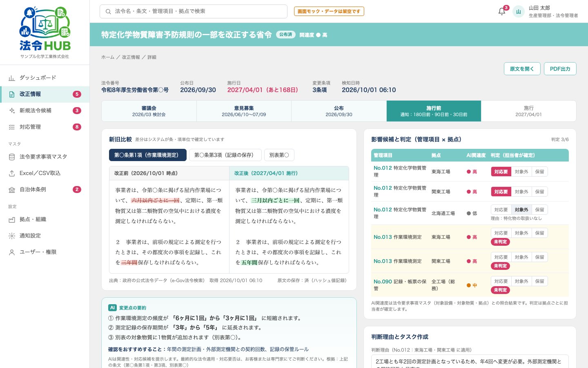Click the 公布済 status badge
Screen dimensions: 588x368
point(286,35)
